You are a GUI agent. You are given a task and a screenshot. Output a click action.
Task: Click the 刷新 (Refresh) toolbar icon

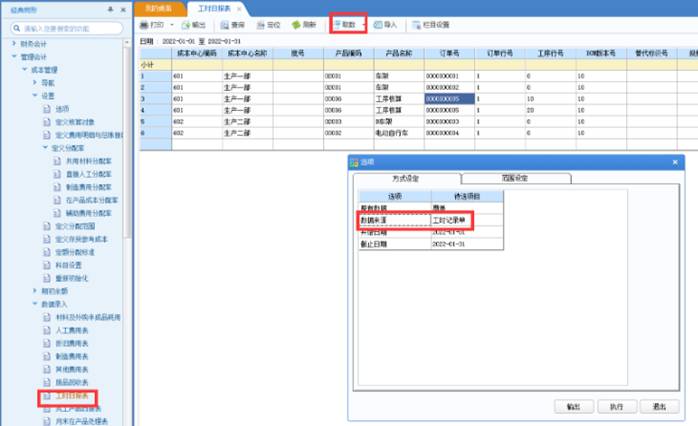(304, 23)
